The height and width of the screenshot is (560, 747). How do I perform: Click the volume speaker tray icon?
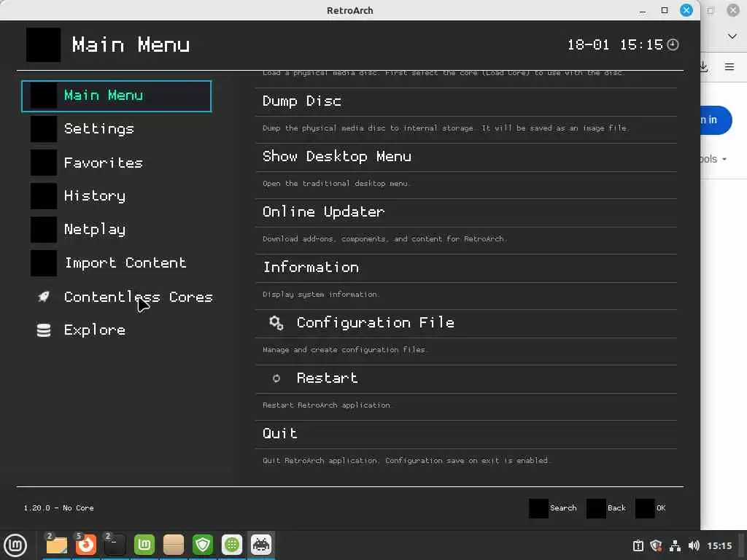coord(694,545)
